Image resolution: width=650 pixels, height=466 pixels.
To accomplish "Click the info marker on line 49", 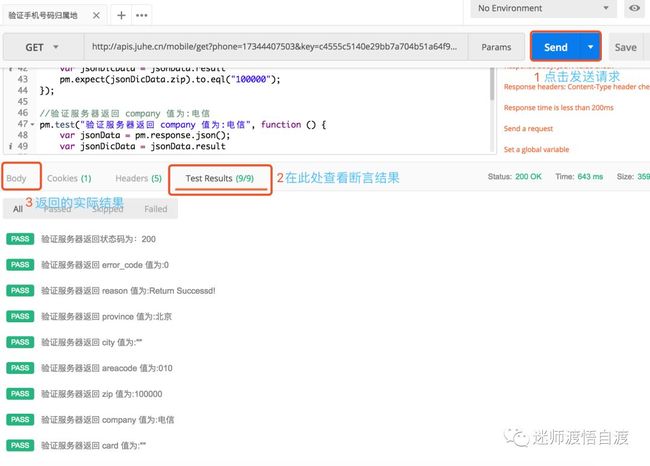I will [x=10, y=146].
